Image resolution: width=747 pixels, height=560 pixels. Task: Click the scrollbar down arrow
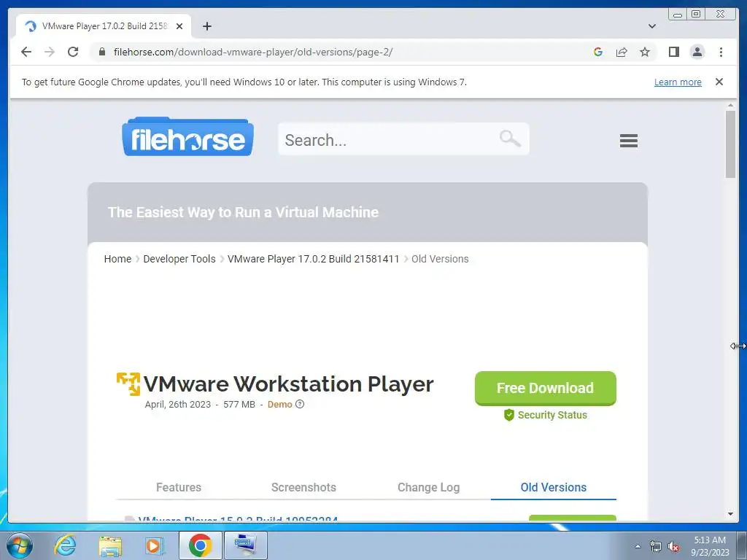(731, 514)
